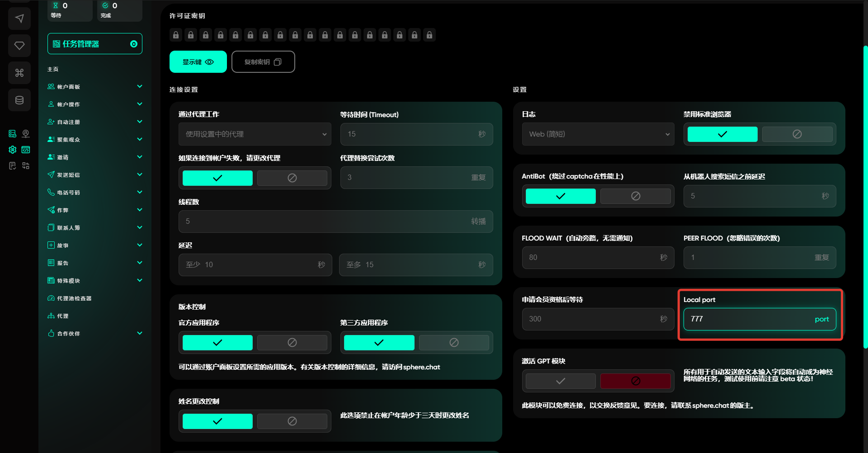Click the vertical scrollbar on right edge
The image size is (868, 453).
[865, 197]
